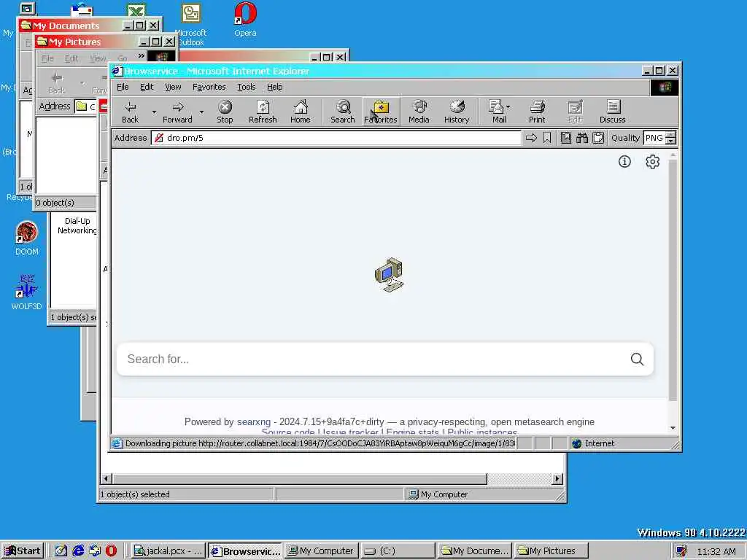
Task: Switch to My Documents taskbar button
Action: coord(474,551)
